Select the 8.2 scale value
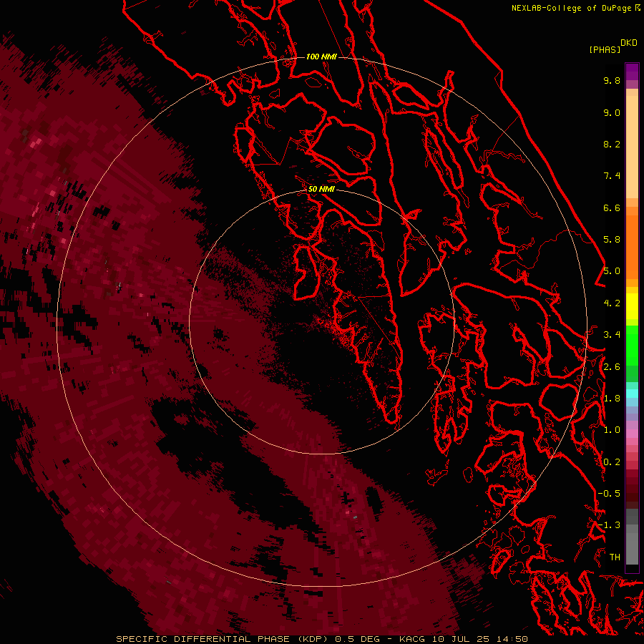 (x=612, y=144)
